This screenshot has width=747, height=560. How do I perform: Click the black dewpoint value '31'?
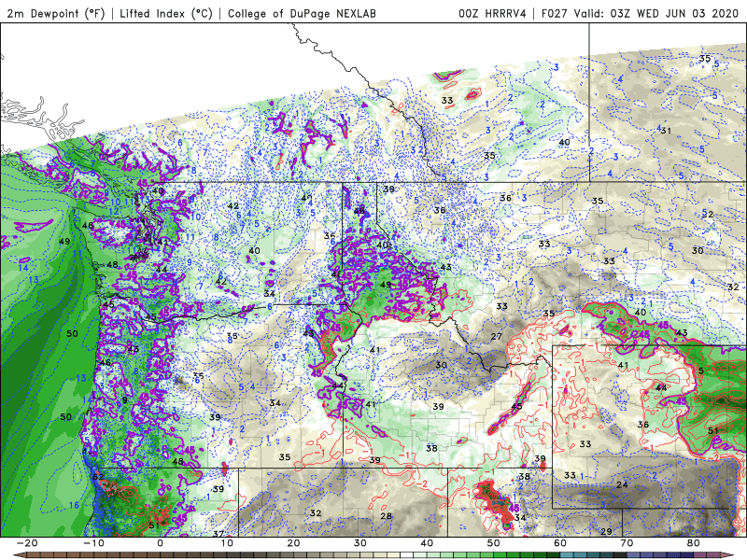click(x=666, y=131)
